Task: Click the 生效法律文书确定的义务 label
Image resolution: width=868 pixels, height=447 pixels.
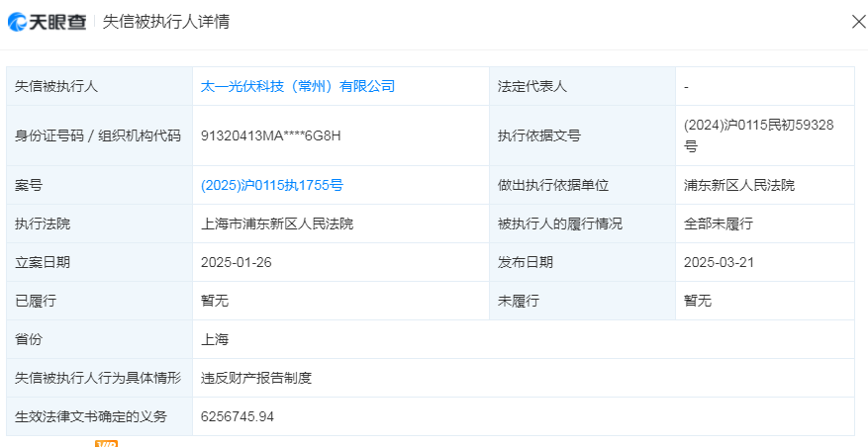Action: (91, 416)
